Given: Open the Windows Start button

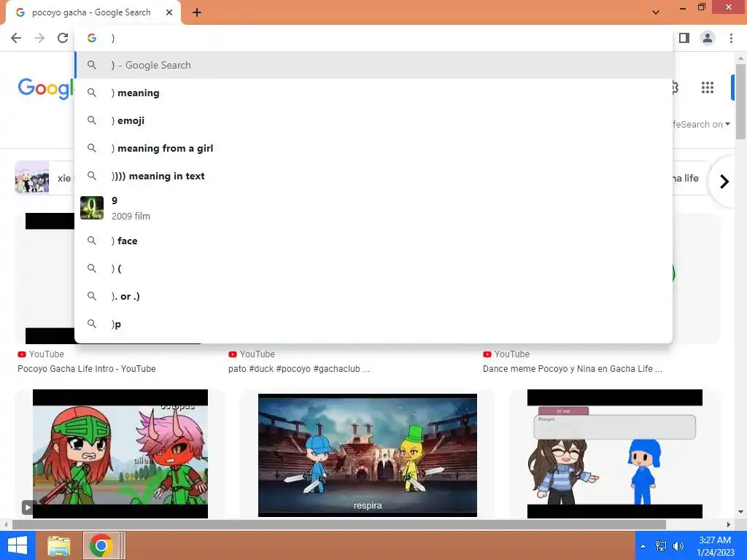Looking at the screenshot, I should 18,545.
